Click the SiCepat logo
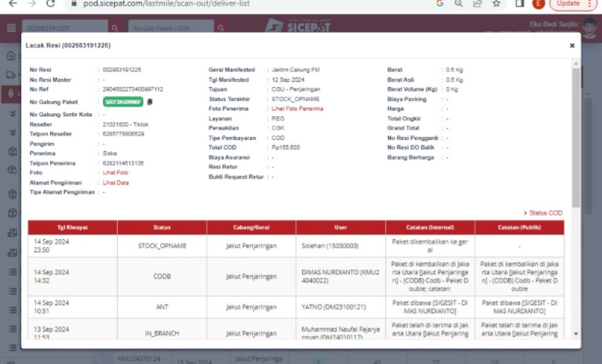Image resolution: width=602 pixels, height=364 pixels. 297,25
